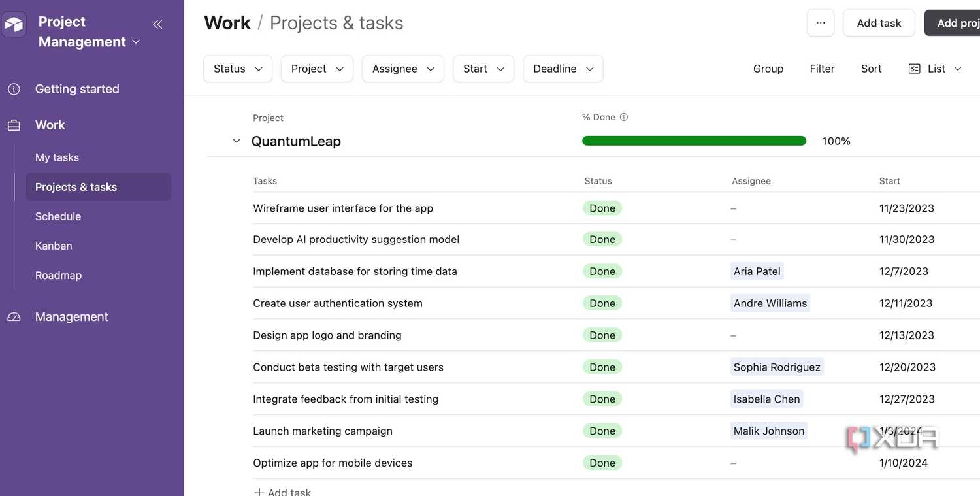
Task: Open Schedule in the sidebar
Action: click(58, 216)
